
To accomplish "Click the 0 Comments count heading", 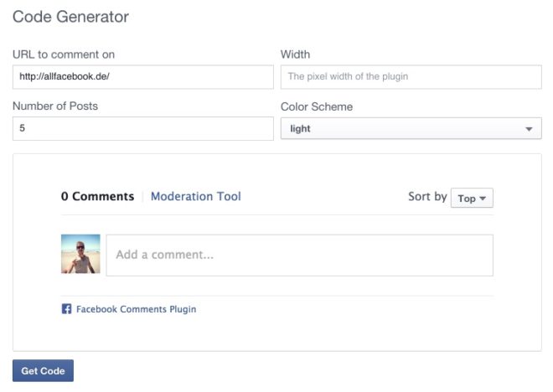I will tap(97, 196).
